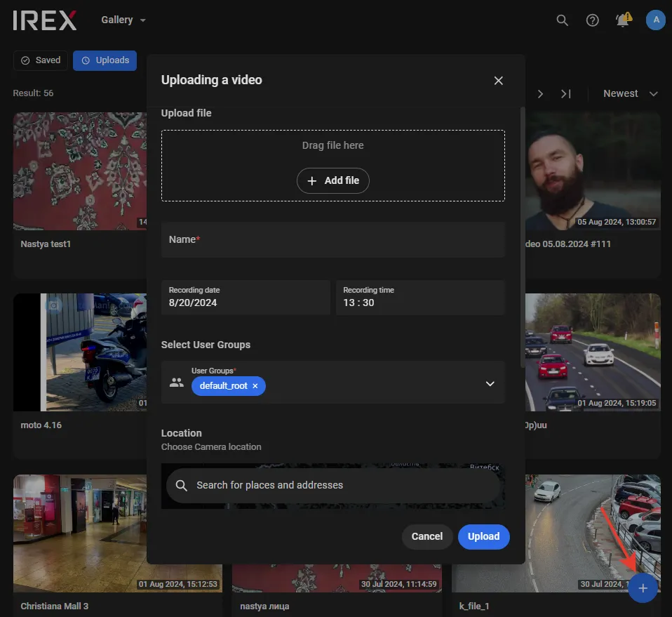Open the Nastya test1 thumbnail
The image size is (672, 617).
pyautogui.click(x=80, y=171)
